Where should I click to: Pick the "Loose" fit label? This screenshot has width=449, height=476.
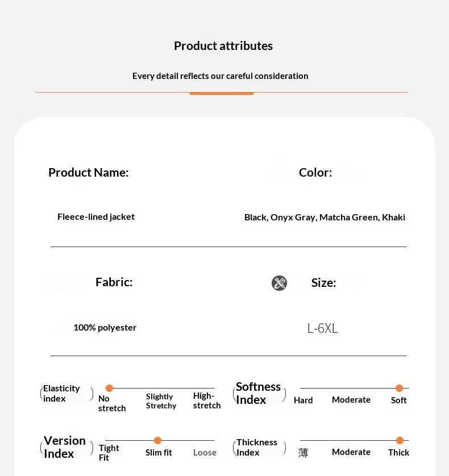(205, 453)
